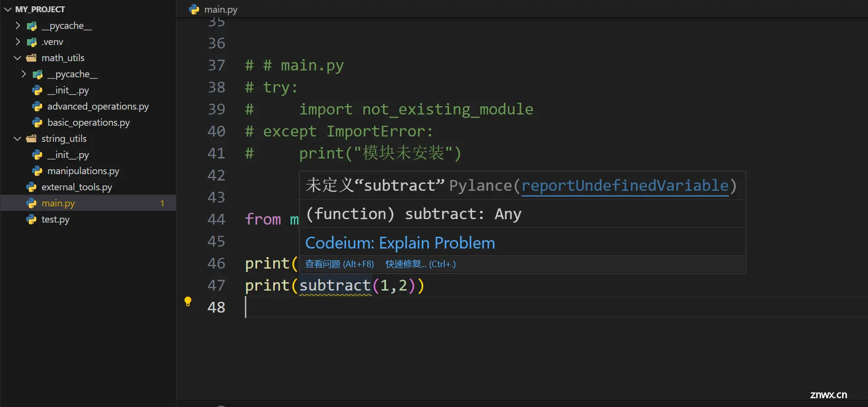Click the from keyword on line 44

click(x=263, y=219)
